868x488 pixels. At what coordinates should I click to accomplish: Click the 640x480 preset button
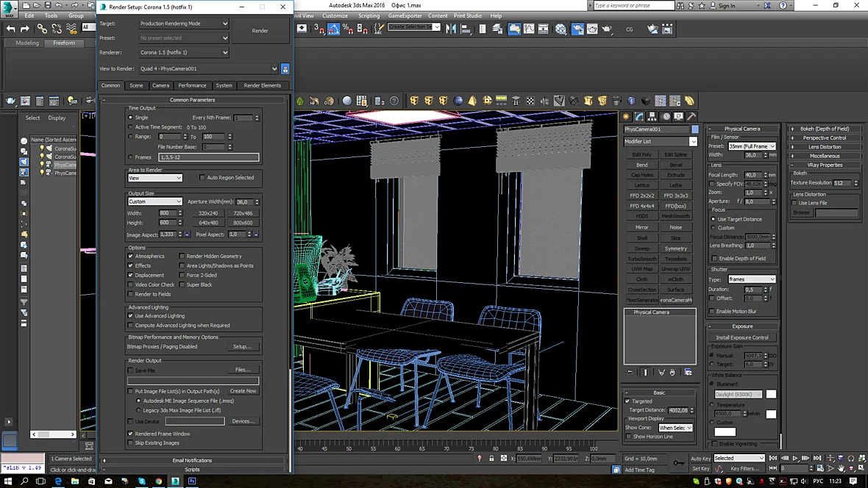point(208,223)
